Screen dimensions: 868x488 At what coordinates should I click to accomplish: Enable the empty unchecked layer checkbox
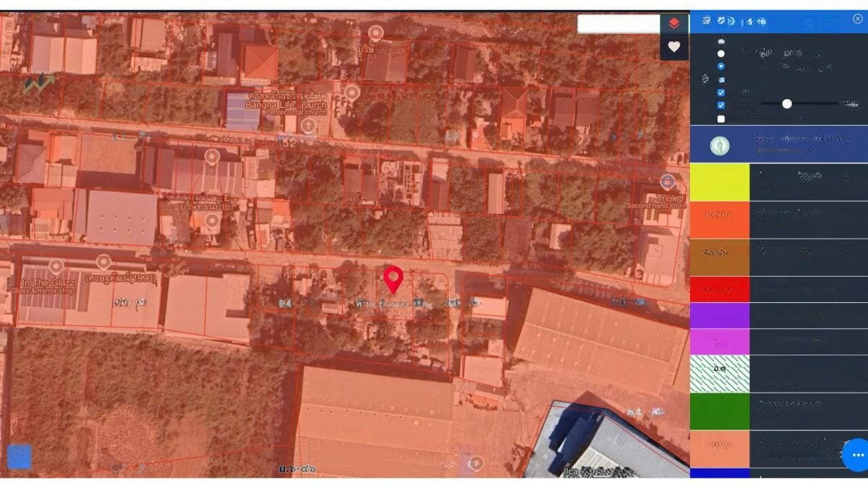click(x=720, y=119)
